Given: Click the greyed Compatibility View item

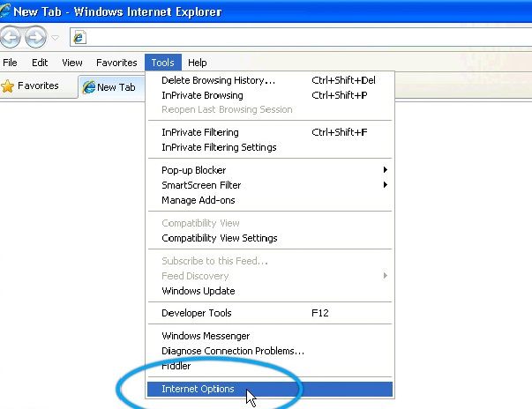Looking at the screenshot, I should tap(270, 223).
